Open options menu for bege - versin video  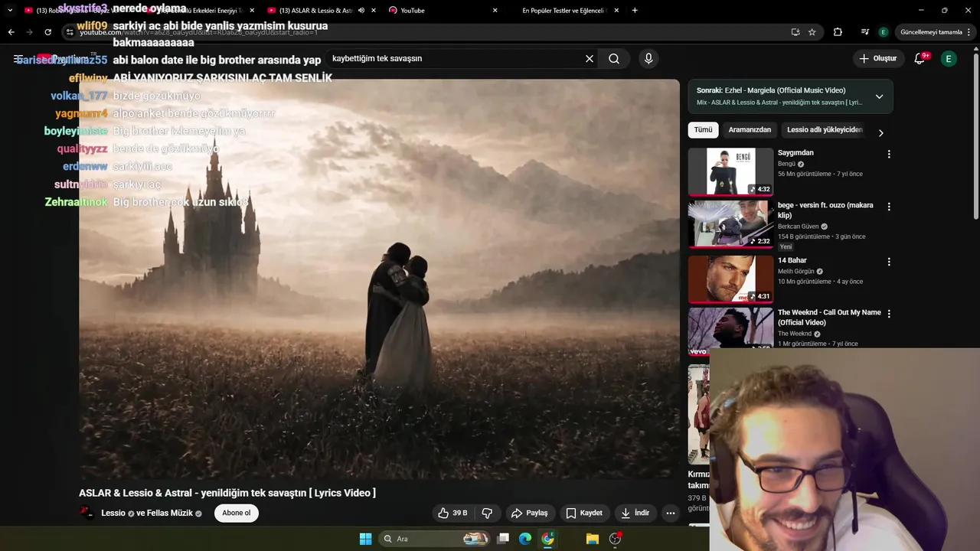point(889,207)
